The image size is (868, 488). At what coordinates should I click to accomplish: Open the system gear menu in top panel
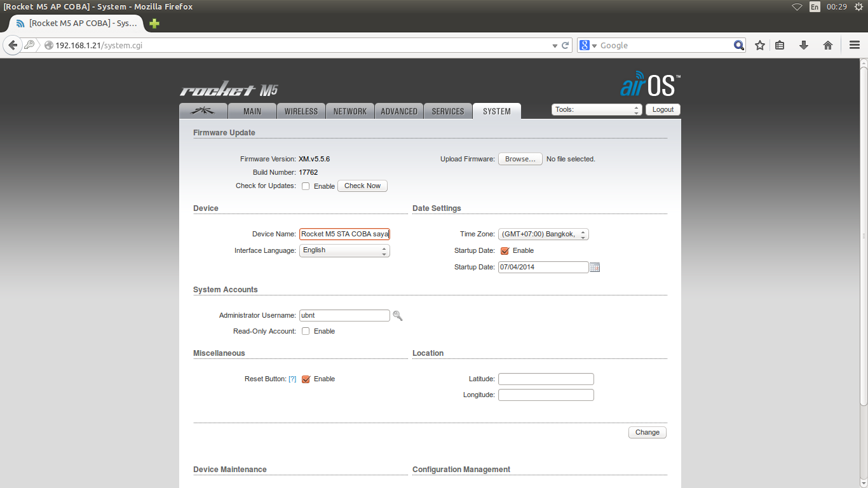click(859, 7)
